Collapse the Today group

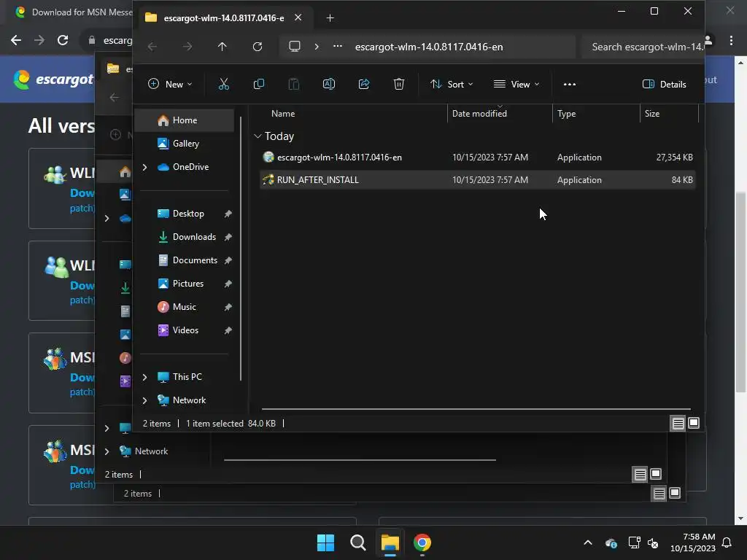[258, 136]
